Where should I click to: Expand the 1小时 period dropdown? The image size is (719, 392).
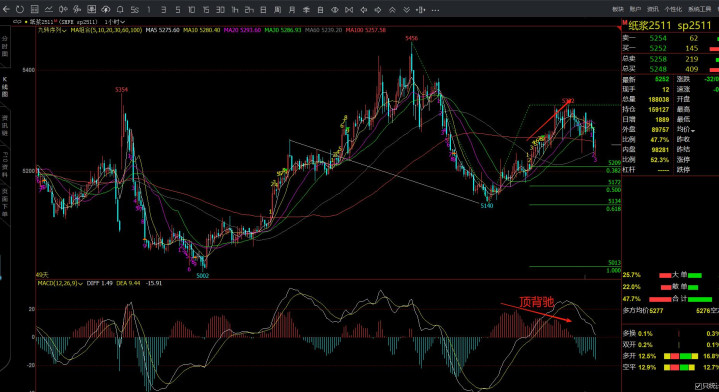coord(115,22)
